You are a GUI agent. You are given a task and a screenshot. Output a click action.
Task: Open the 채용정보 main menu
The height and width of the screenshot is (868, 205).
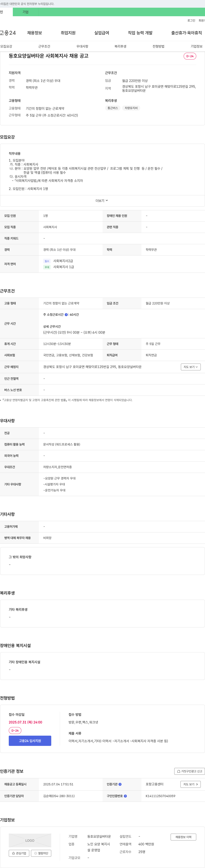(x=34, y=33)
